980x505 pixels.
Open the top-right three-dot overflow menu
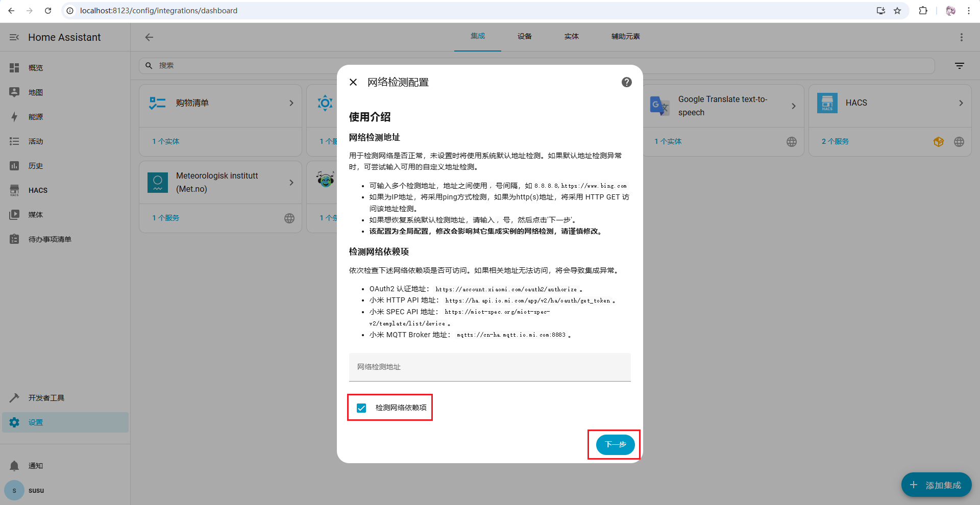tap(961, 37)
